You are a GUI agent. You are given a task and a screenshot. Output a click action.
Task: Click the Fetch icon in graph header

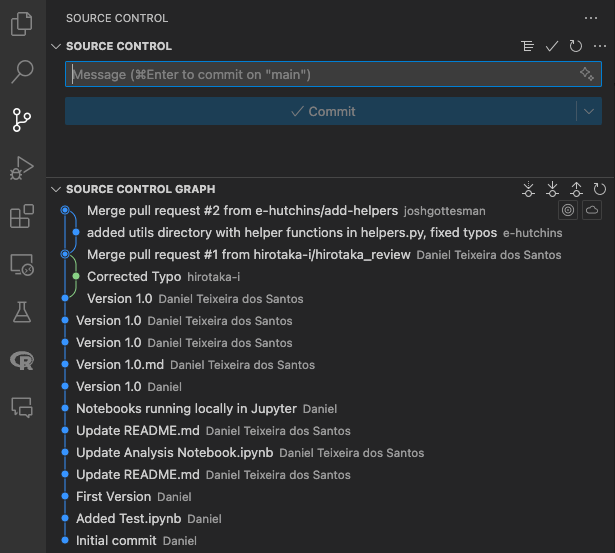[x=529, y=189]
